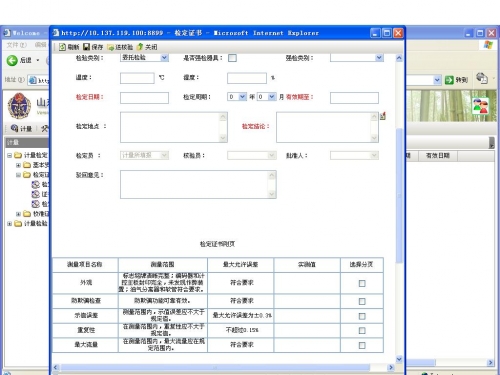Open the 检定周期 month dropdown
500x375 pixels.
click(x=272, y=97)
